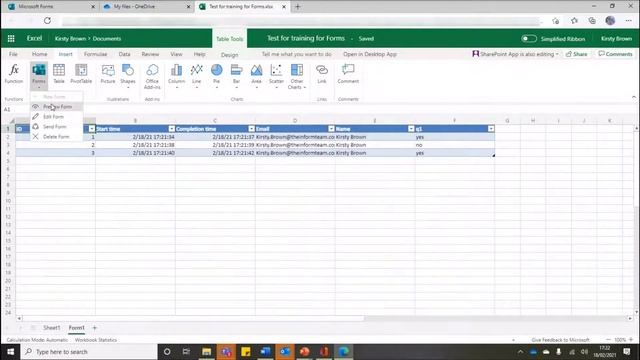The height and width of the screenshot is (360, 640).
Task: Open File Explorer from the taskbar
Action: coord(207,351)
